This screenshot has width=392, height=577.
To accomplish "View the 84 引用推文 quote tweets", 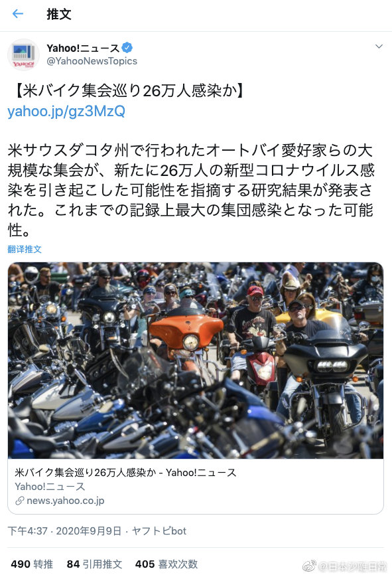I will pos(94,564).
